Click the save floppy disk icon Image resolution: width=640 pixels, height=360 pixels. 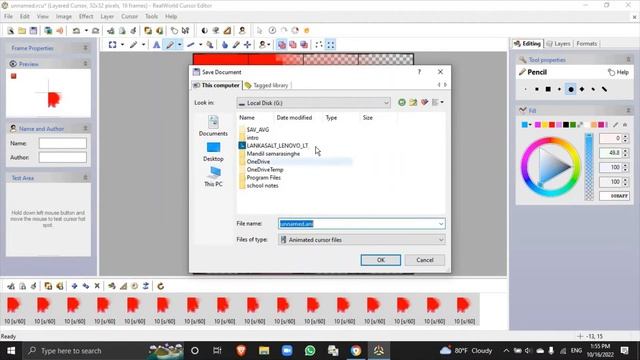33,31
